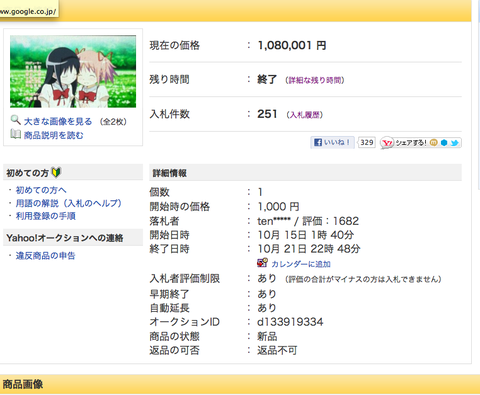Open the 大きな画像を見る link
The height and width of the screenshot is (395, 480).
coord(58,121)
